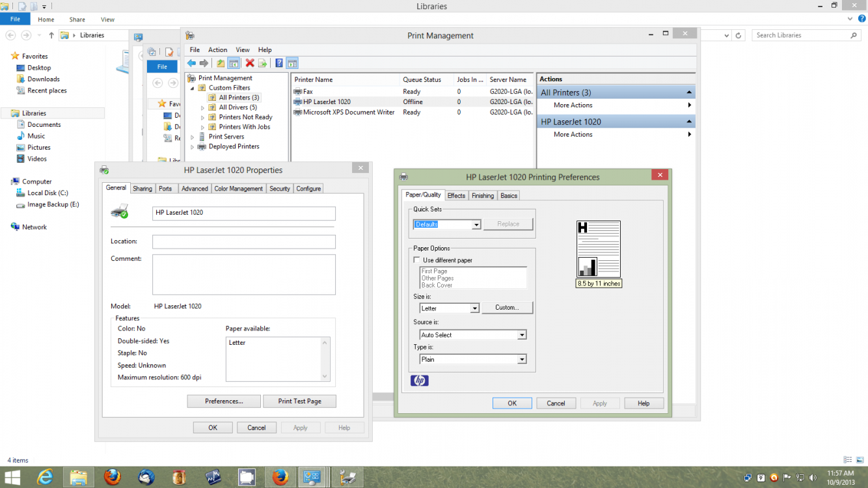Click the page preview thumbnail in Printing Preferences
The image size is (868, 488).
[599, 249]
